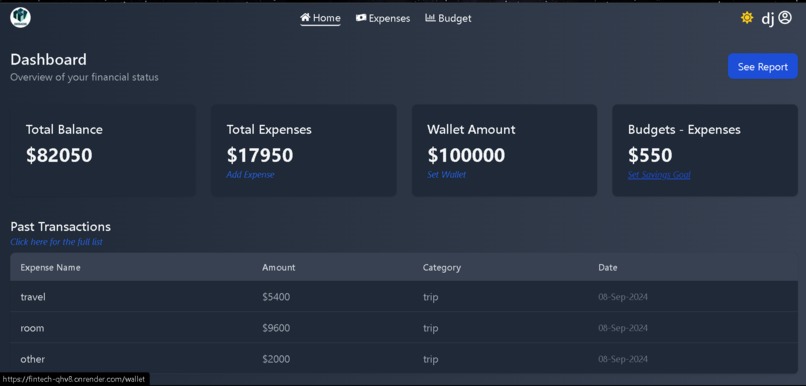Click the chart icon beside Budget
Viewport: 806px width, 386px height.
click(x=430, y=18)
